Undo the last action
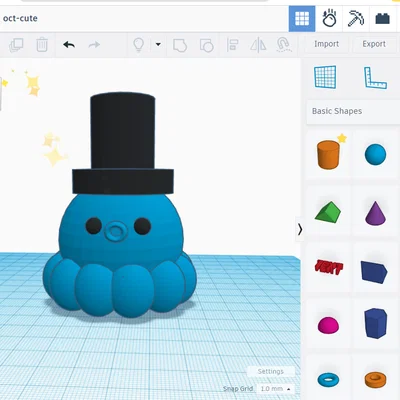Screen dimensions: 400x400 point(69,44)
